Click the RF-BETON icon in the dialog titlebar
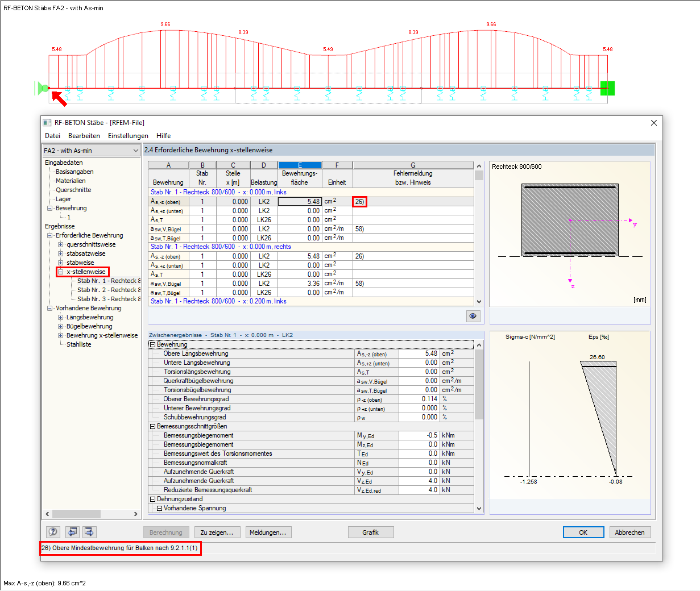The width and height of the screenshot is (700, 591). (x=47, y=122)
